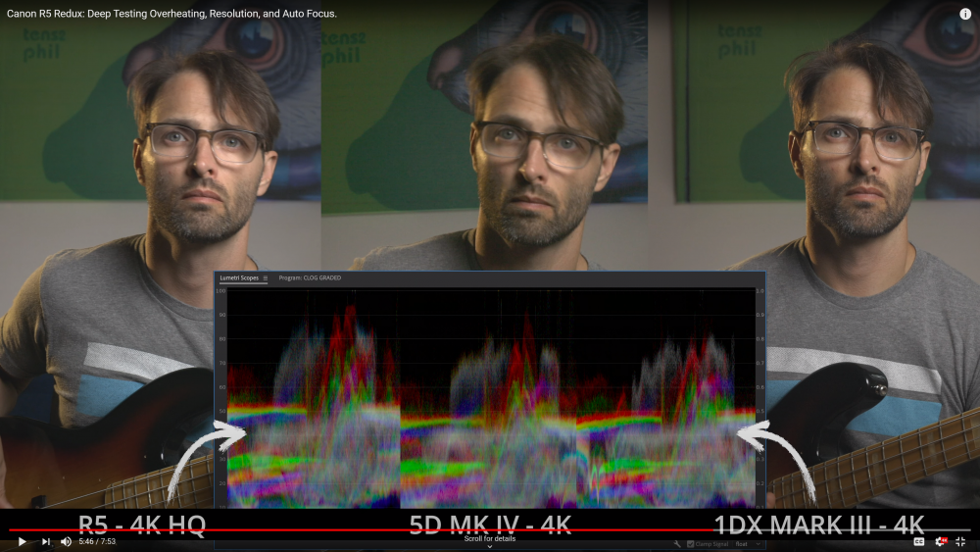The image size is (980, 552).
Task: Open the Lumetri Scopes panel menu
Action: click(x=265, y=278)
